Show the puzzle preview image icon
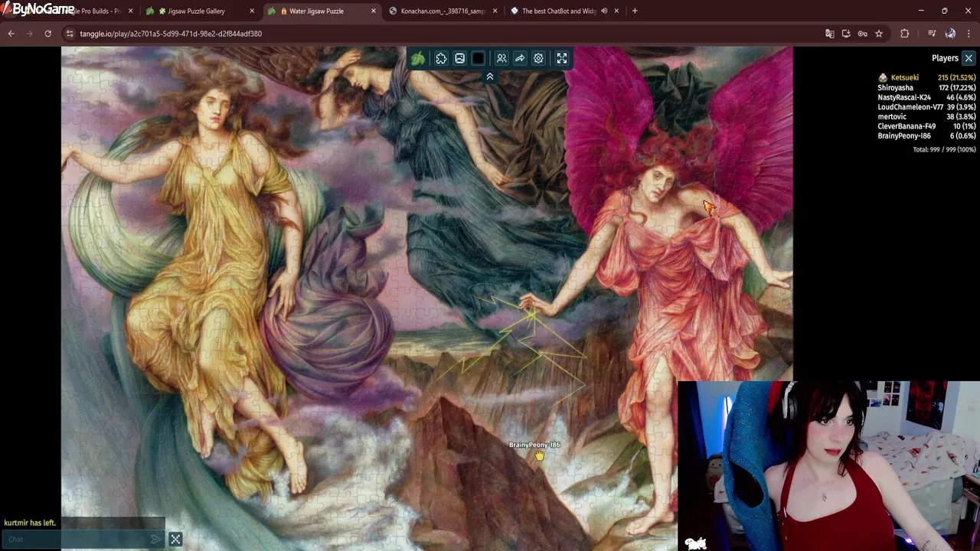The width and height of the screenshot is (980, 551). click(459, 58)
